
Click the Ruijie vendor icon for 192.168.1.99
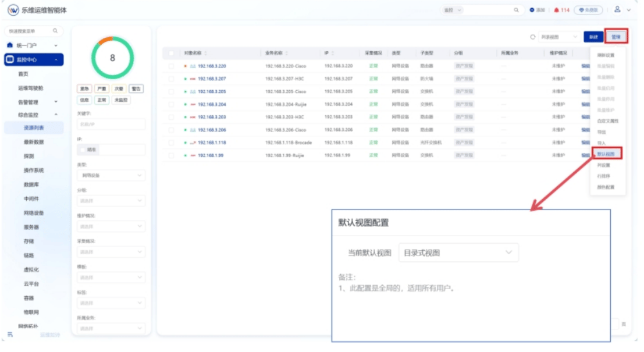tap(193, 156)
